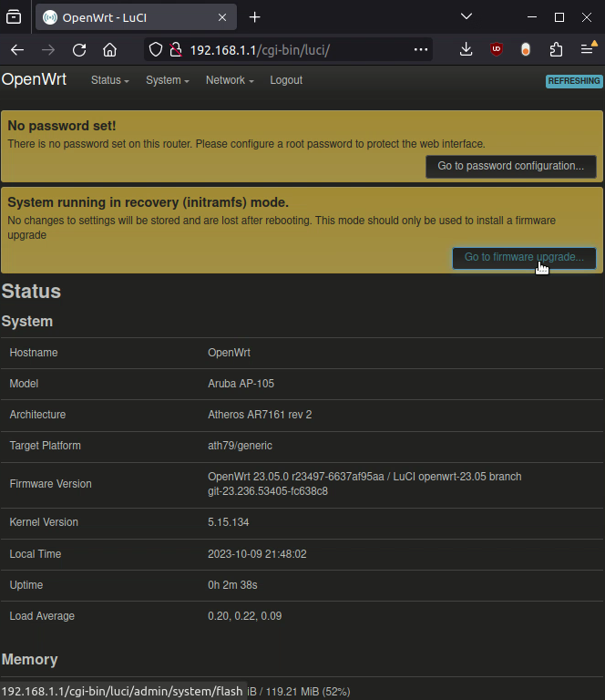
Task: Click Logout in the navigation bar
Action: (x=286, y=80)
